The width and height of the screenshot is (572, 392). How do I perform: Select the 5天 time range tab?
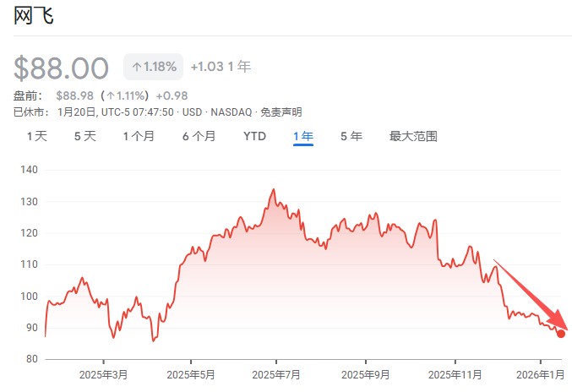[x=85, y=136]
